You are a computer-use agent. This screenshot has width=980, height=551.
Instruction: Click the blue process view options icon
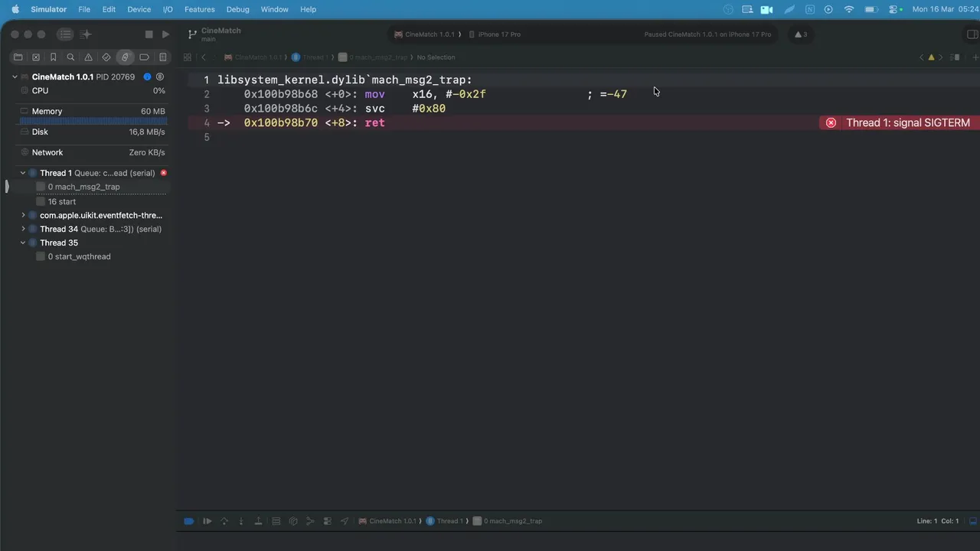tap(147, 77)
